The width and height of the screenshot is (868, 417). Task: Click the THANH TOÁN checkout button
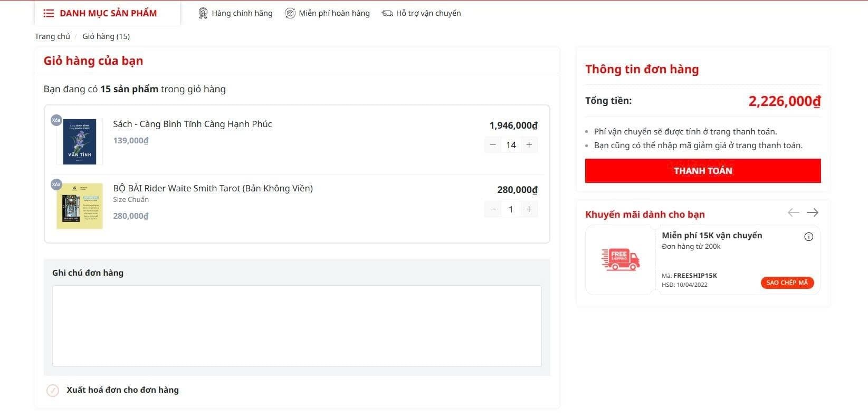tap(703, 171)
